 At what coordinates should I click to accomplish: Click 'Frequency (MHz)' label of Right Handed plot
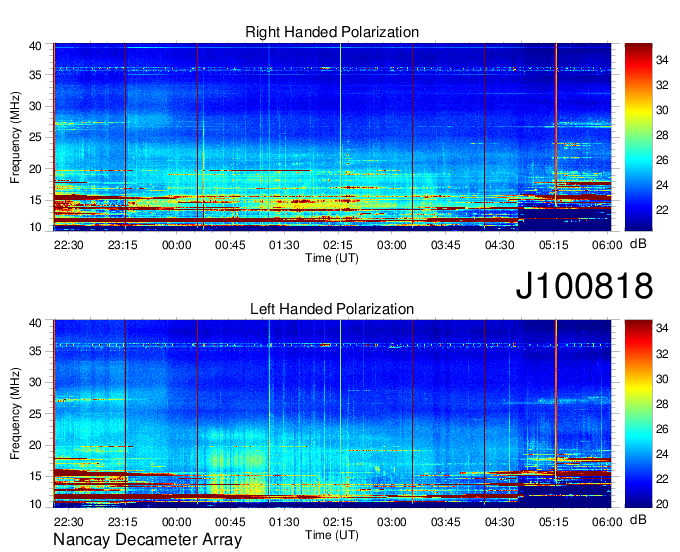[x=15, y=137]
